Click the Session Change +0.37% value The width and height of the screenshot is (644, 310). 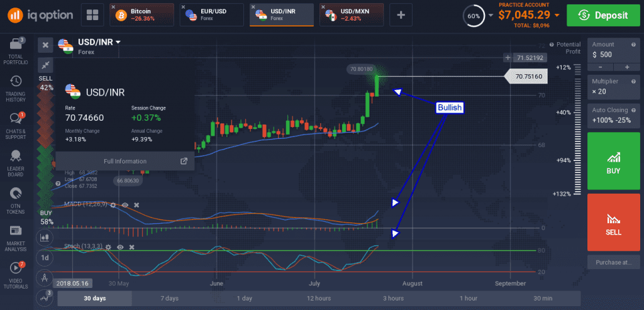[x=146, y=118]
